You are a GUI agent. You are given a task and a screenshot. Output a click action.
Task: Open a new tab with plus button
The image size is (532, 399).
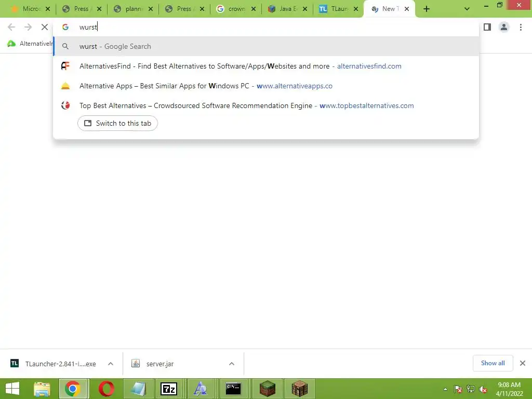[x=427, y=9]
